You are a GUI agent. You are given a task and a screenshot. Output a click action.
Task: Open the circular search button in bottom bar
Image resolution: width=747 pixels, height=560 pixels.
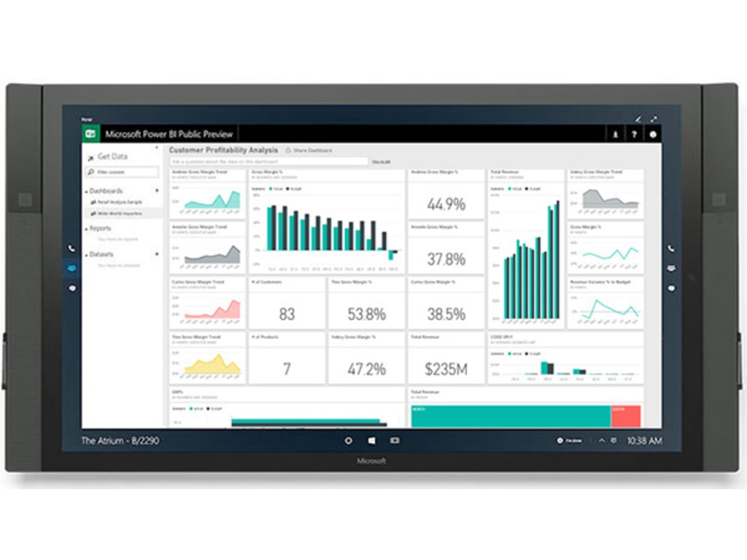pyautogui.click(x=348, y=440)
